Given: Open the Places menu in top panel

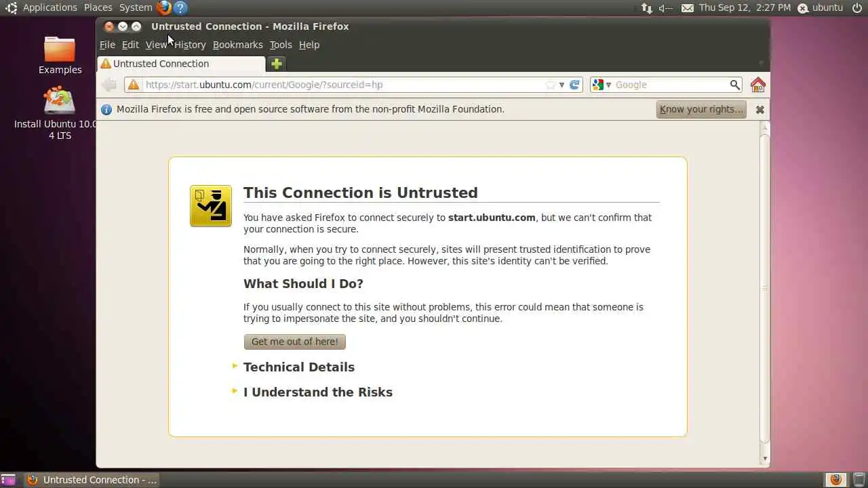Looking at the screenshot, I should point(98,7).
